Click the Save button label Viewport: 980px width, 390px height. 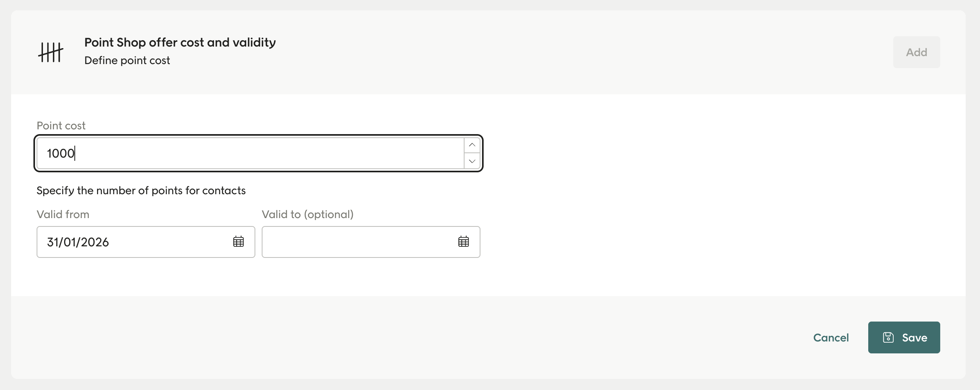914,337
